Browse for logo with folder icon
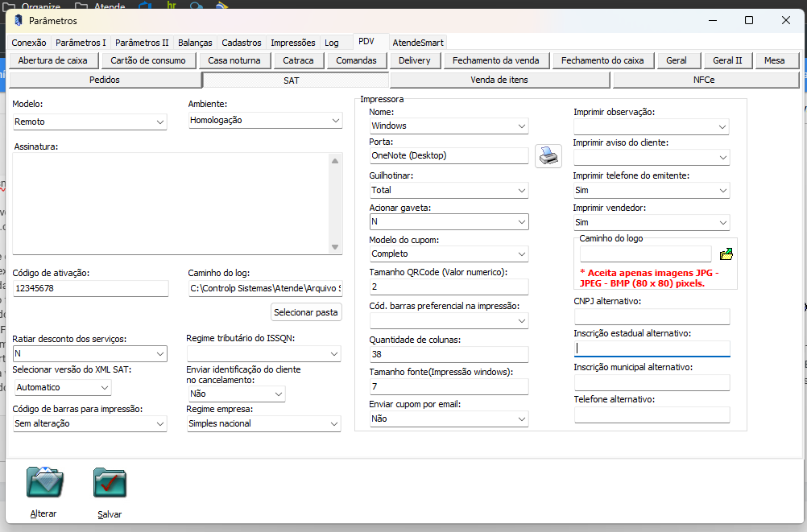807x532 pixels. pos(726,254)
